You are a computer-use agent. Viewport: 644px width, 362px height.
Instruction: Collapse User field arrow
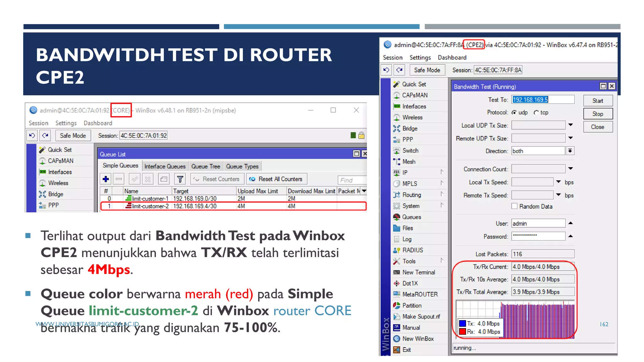[571, 223]
